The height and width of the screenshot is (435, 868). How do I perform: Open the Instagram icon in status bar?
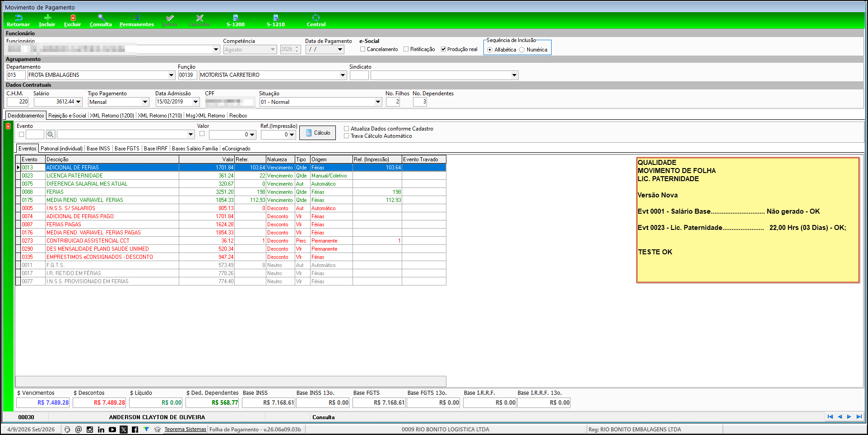90,430
